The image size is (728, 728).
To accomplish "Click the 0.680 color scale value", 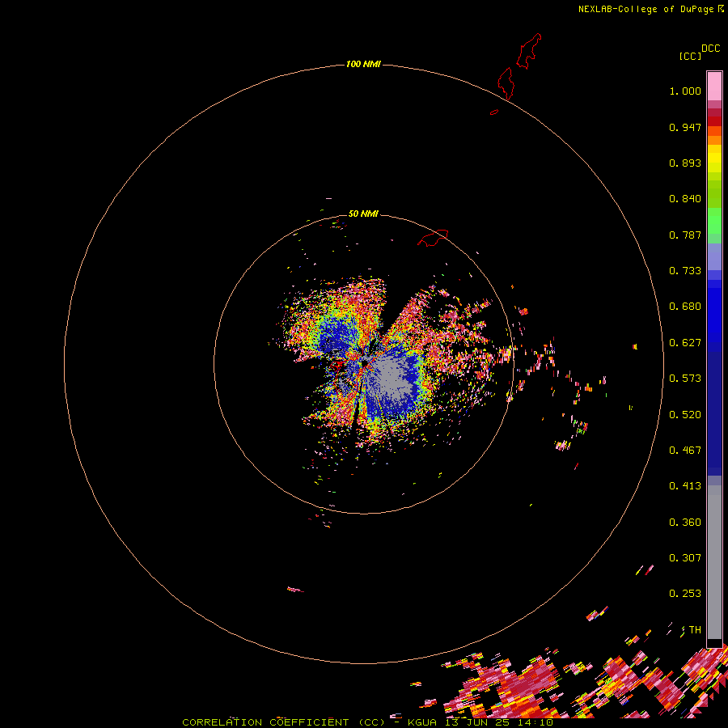I will (x=685, y=307).
